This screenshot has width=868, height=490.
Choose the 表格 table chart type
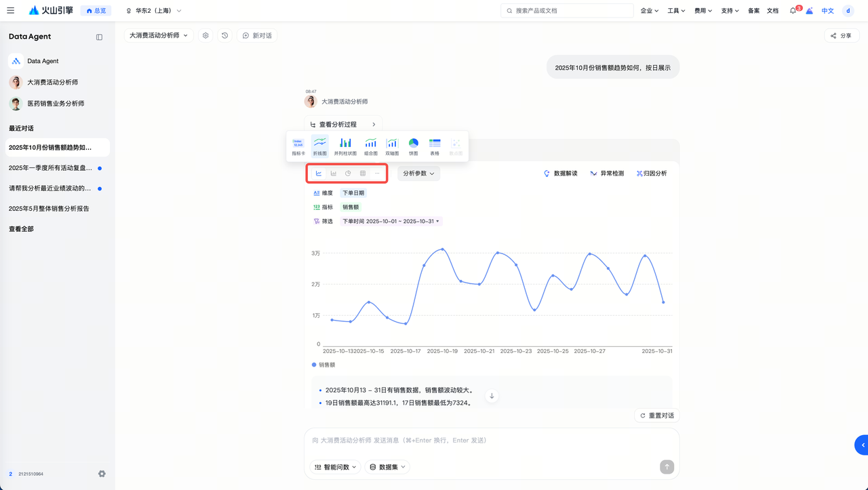pos(435,147)
